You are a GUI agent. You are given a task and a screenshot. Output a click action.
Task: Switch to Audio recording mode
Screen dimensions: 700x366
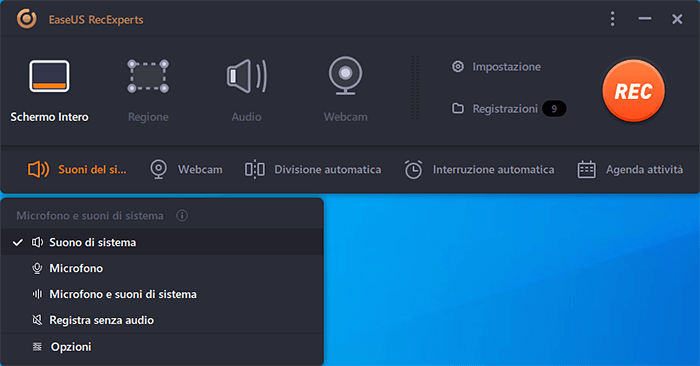click(x=246, y=91)
